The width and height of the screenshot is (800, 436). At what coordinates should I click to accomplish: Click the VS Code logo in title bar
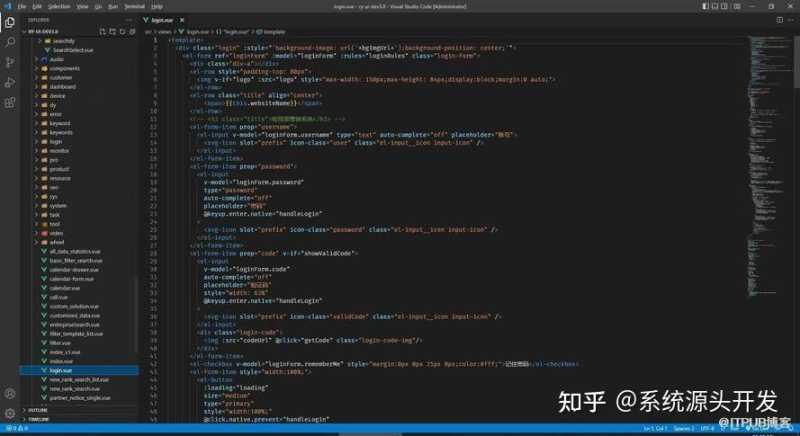[x=8, y=7]
